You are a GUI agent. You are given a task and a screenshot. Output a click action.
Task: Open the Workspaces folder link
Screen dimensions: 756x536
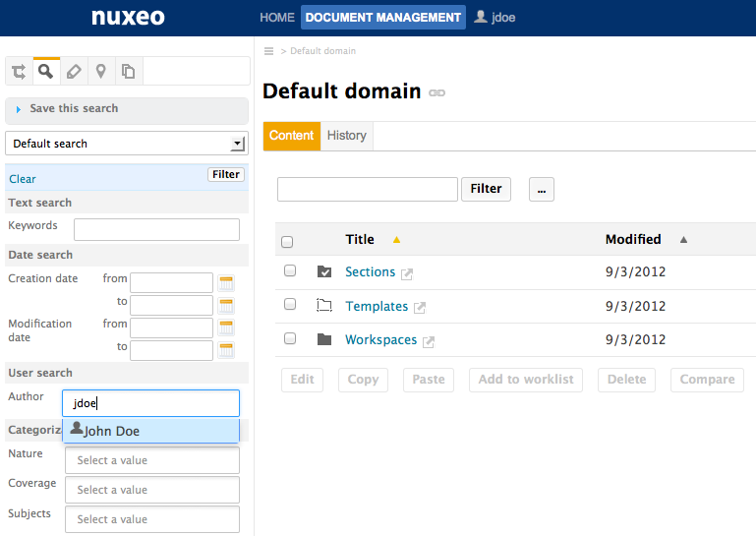380,340
